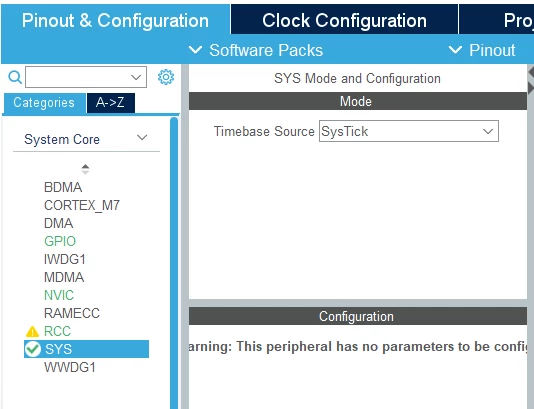Select the WWDG1 peripheral
This screenshot has width=534, height=409.
tap(70, 367)
